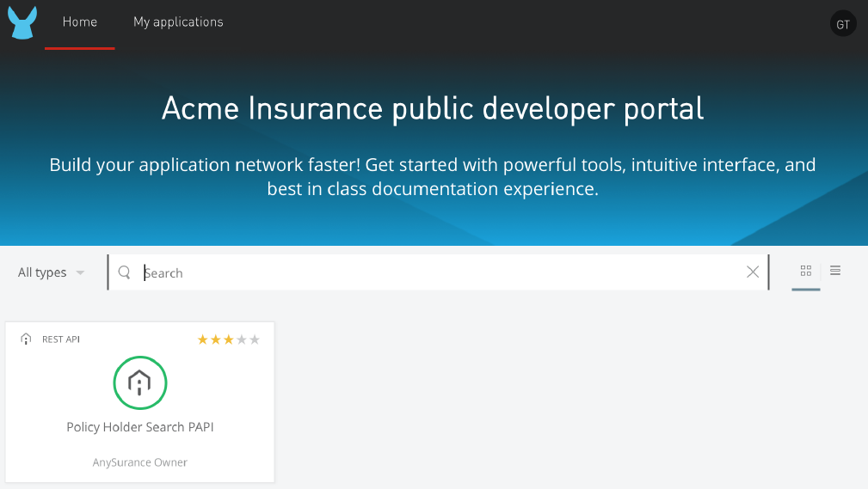Click the fifth rating star
This screenshot has width=868, height=489.
coord(255,339)
